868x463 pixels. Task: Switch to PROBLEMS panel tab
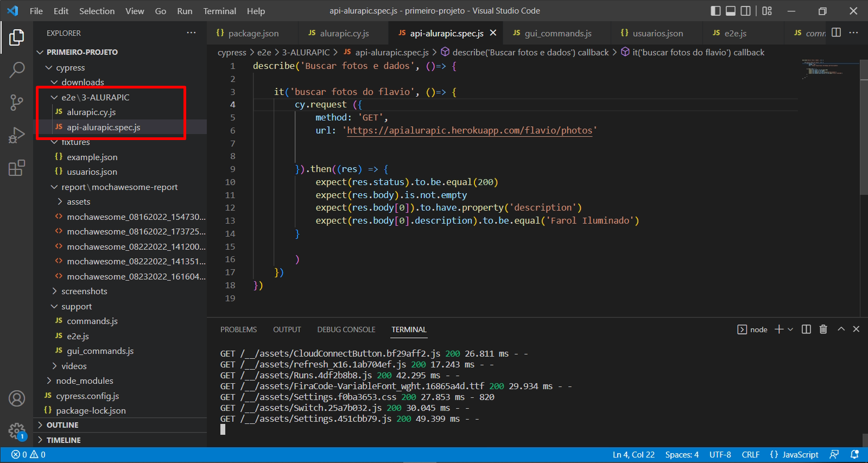[238, 329]
